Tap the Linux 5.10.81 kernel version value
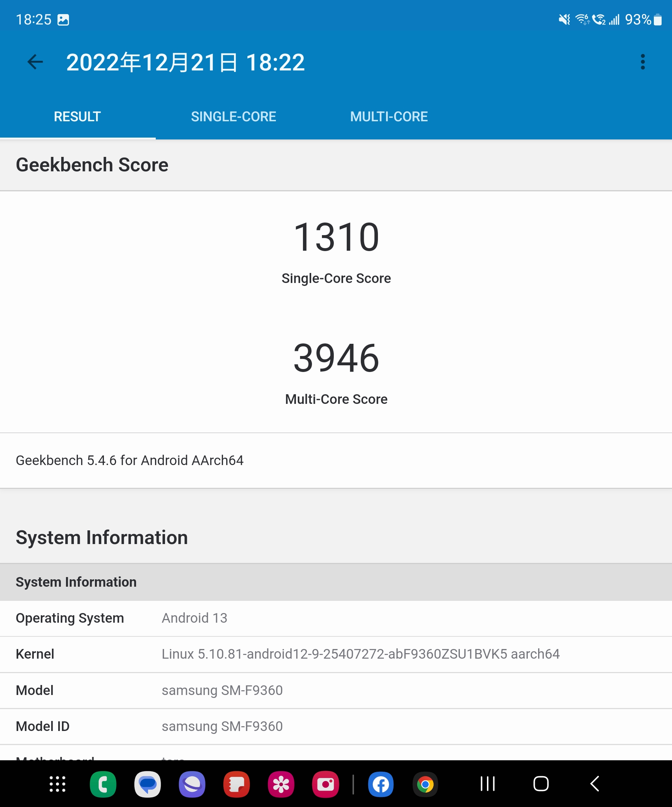Image resolution: width=672 pixels, height=807 pixels. click(361, 654)
